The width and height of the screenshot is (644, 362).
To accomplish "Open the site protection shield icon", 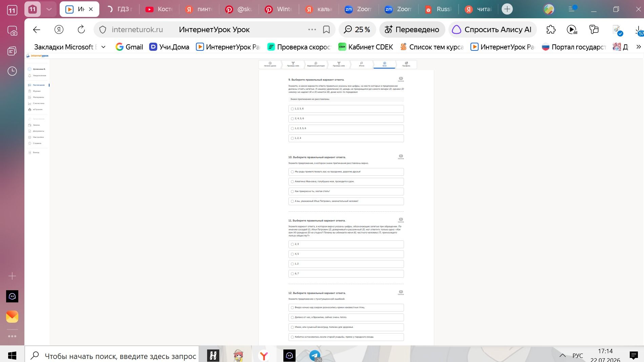I will 102,30.
